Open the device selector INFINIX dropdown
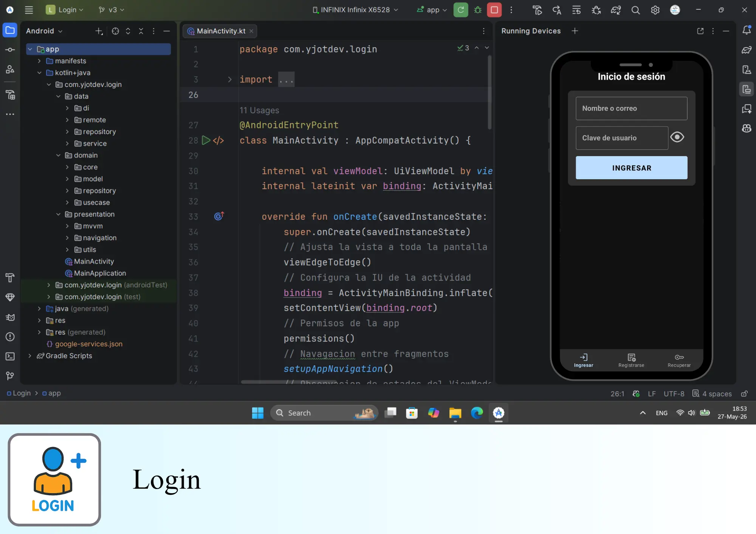This screenshot has height=534, width=756. pyautogui.click(x=355, y=10)
